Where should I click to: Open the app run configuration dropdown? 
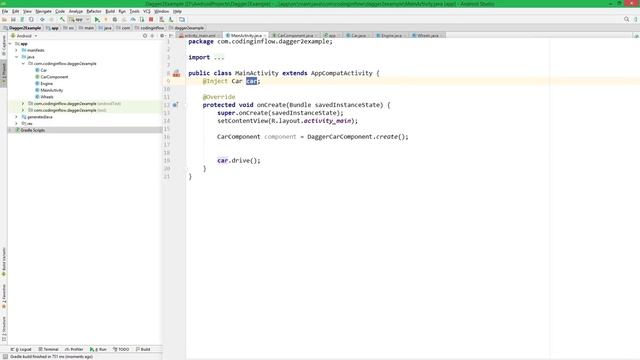pyautogui.click(x=79, y=20)
